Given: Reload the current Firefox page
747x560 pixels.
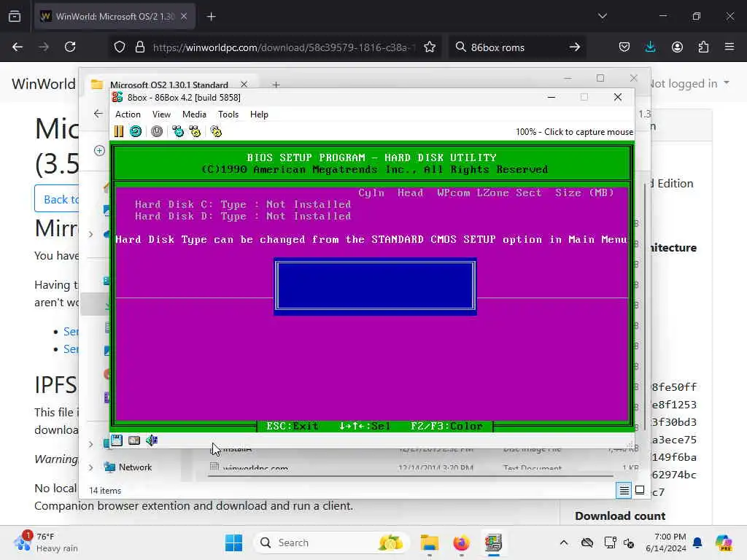Looking at the screenshot, I should [x=71, y=47].
